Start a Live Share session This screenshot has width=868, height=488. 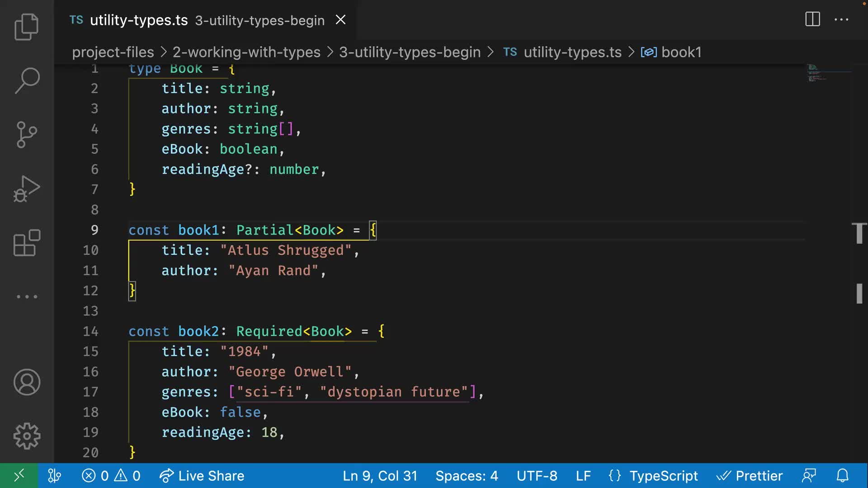coord(202,475)
